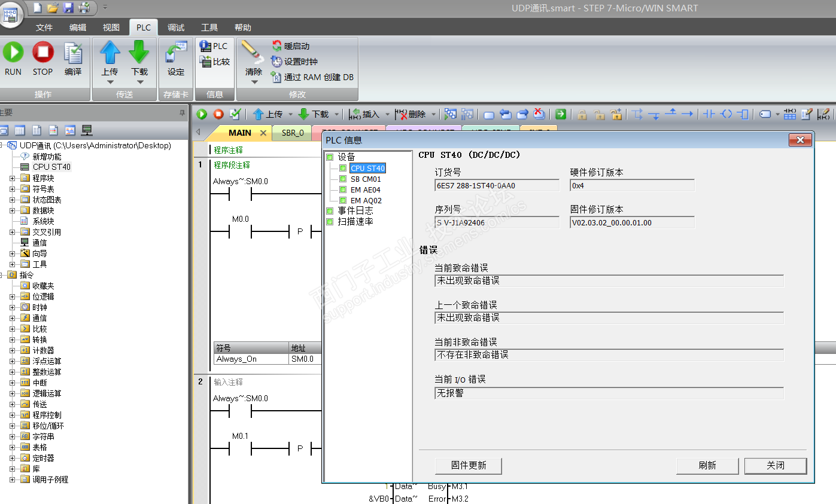Click the compile checkmark icon in editor toolbar
This screenshot has height=504, width=836.
click(x=235, y=114)
